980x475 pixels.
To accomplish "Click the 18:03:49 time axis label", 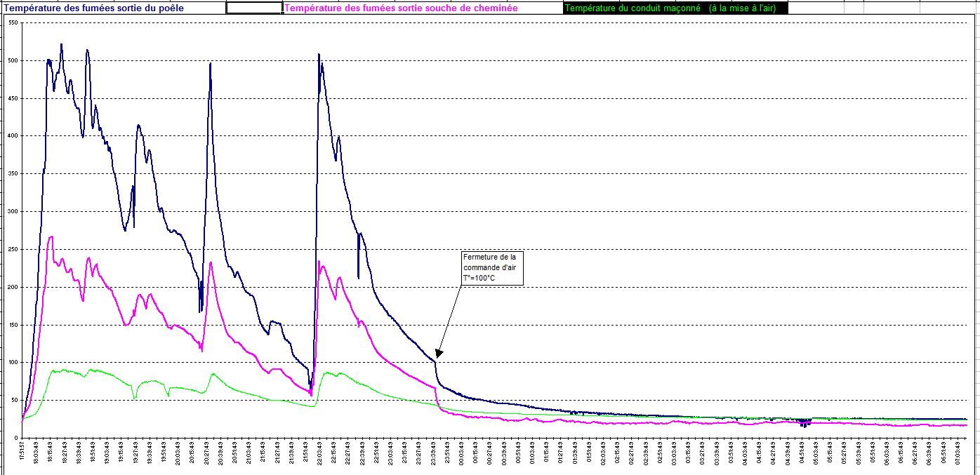I will click(36, 452).
